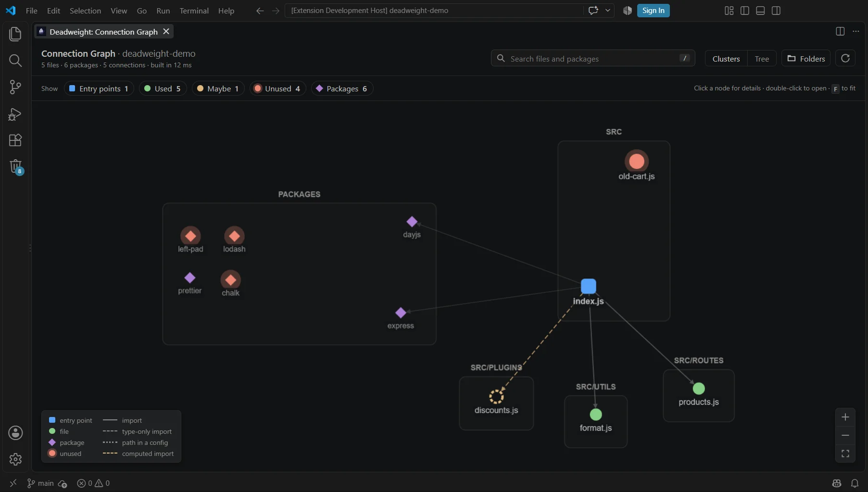868x492 pixels.
Task: Select the unused lodash package node
Action: 234,236
